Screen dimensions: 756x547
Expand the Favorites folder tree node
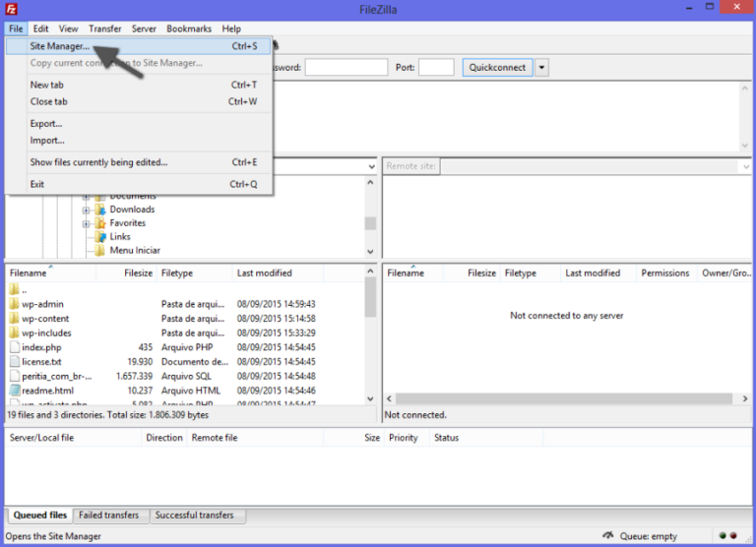point(87,223)
